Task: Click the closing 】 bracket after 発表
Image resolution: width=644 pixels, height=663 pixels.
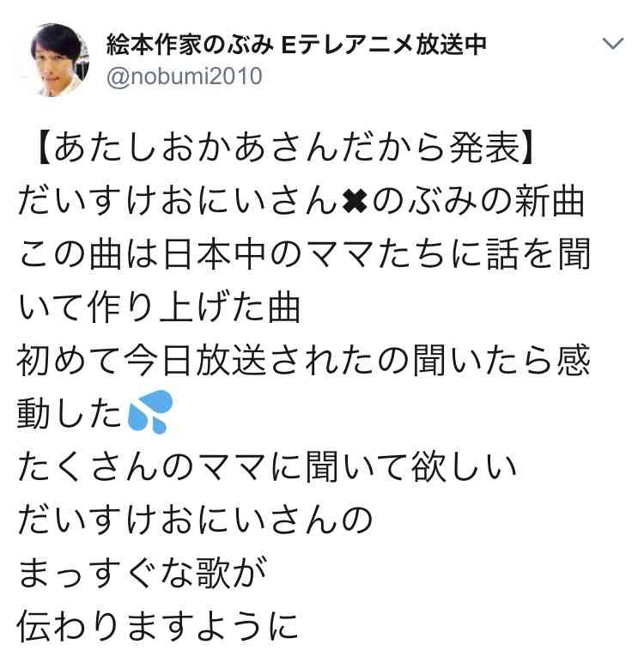Action: [x=528, y=148]
